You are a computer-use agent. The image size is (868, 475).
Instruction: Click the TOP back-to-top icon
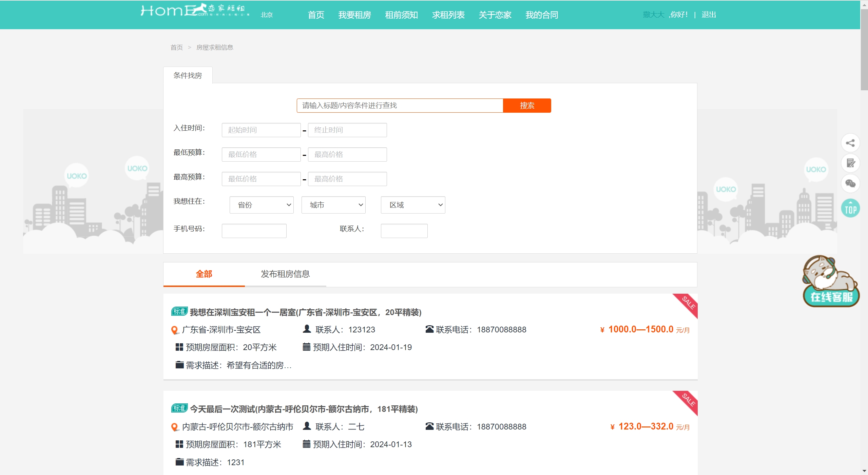[x=850, y=208]
